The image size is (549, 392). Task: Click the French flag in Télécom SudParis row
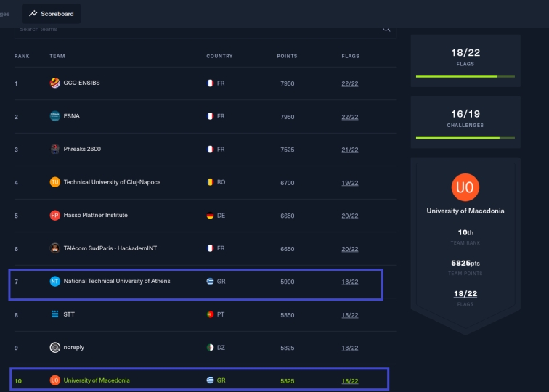210,248
